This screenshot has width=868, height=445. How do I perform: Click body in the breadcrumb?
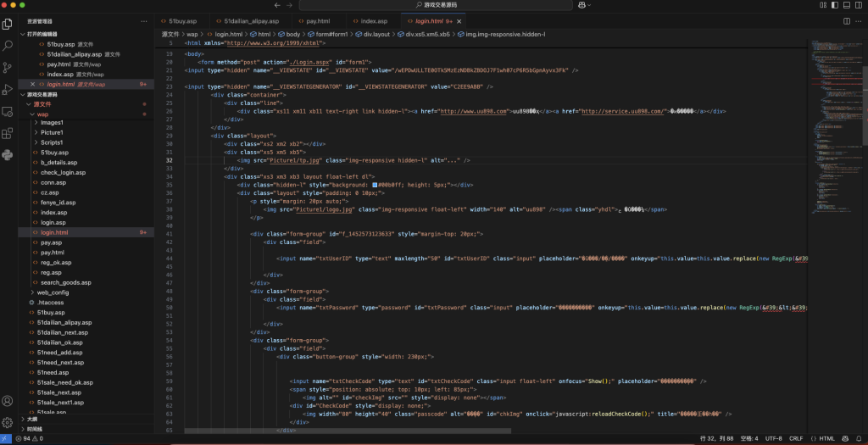[x=290, y=34]
